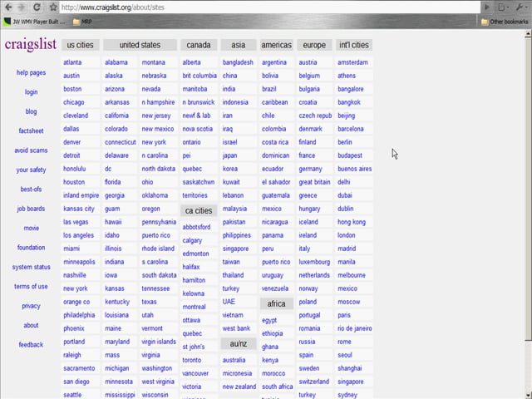Open the feedback link
The image size is (532, 399).
pos(31,345)
